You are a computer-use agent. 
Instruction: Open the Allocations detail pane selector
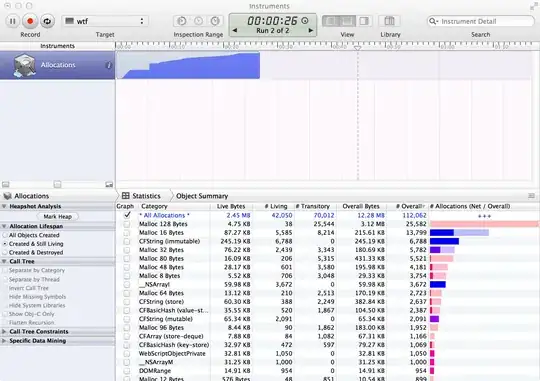click(31, 196)
